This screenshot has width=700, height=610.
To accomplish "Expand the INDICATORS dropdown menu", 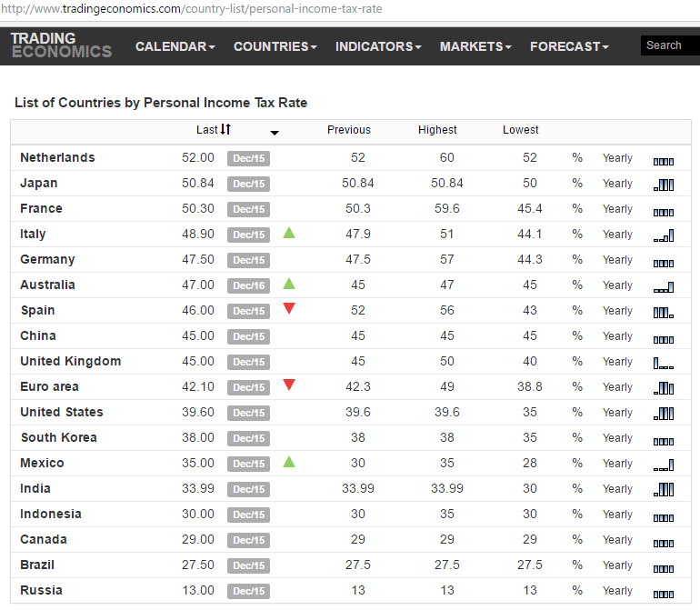I will pos(378,46).
